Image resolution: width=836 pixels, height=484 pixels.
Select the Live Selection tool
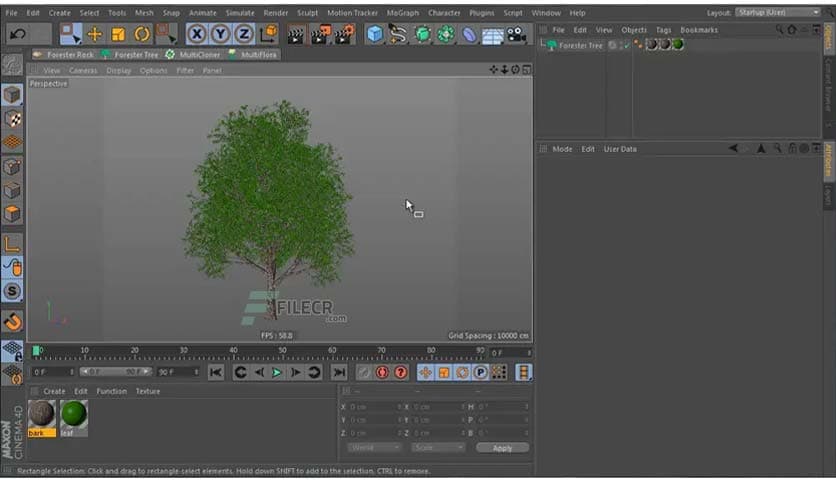[x=70, y=34]
